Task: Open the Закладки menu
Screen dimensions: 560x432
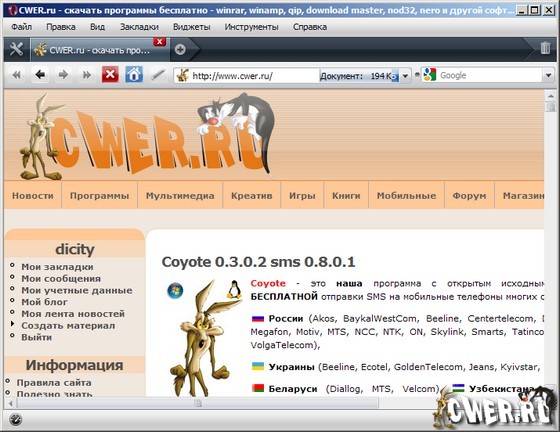Action: pos(139,27)
